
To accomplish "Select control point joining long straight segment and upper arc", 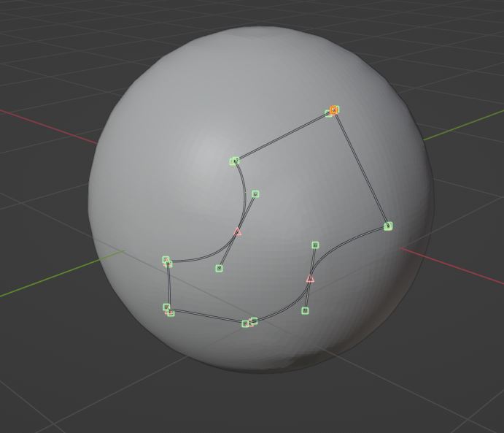I will click(236, 160).
